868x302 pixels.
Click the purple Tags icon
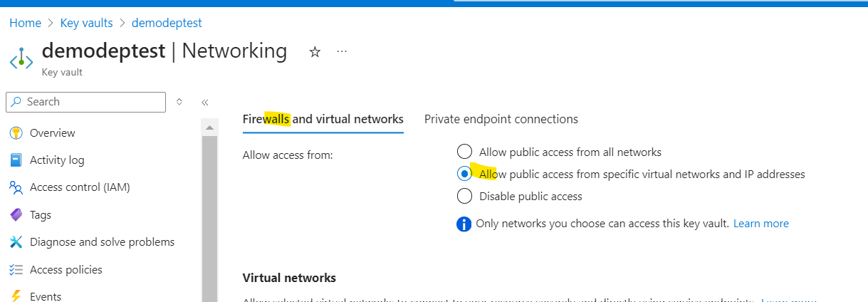[x=16, y=214]
